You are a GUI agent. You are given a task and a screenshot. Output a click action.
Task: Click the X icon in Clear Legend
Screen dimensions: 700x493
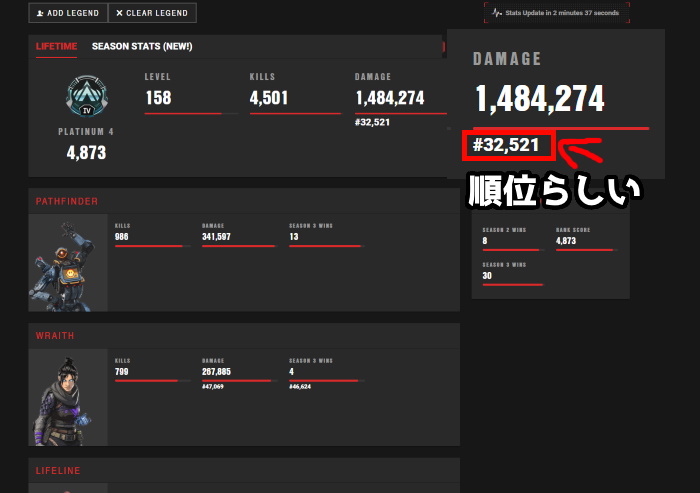pyautogui.click(x=119, y=13)
